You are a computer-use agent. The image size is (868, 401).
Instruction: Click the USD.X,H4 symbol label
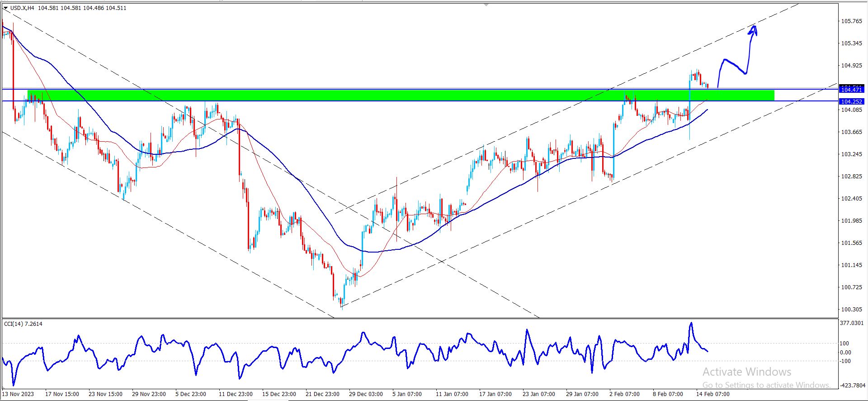22,8
